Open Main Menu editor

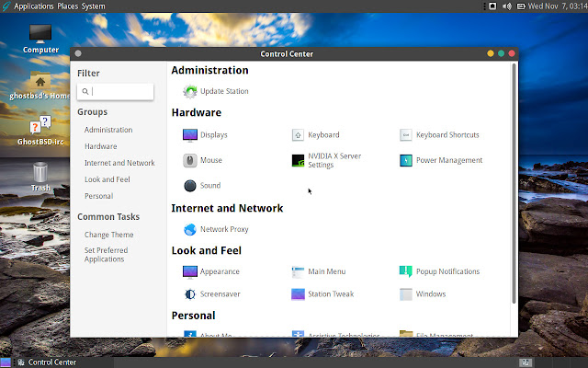[x=319, y=271]
